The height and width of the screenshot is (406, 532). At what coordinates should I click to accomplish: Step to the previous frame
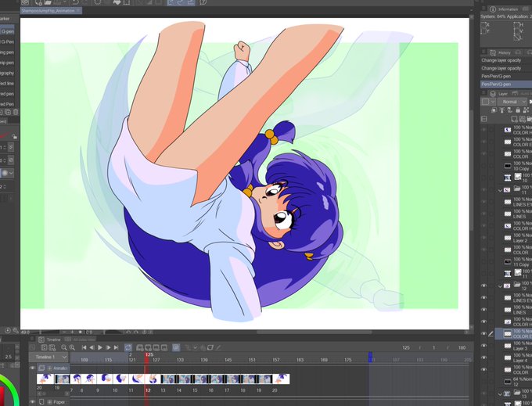point(92,347)
